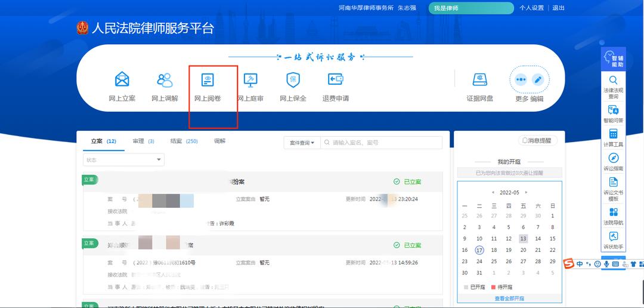This screenshot has width=644, height=308.
Task: Open 退费申请 refund application icon
Action: click(x=335, y=79)
